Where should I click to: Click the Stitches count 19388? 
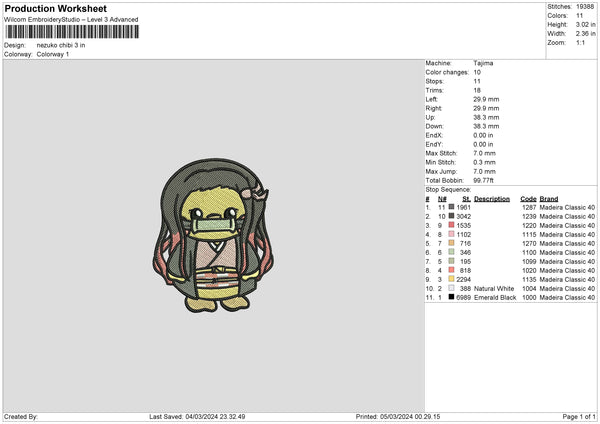click(585, 5)
